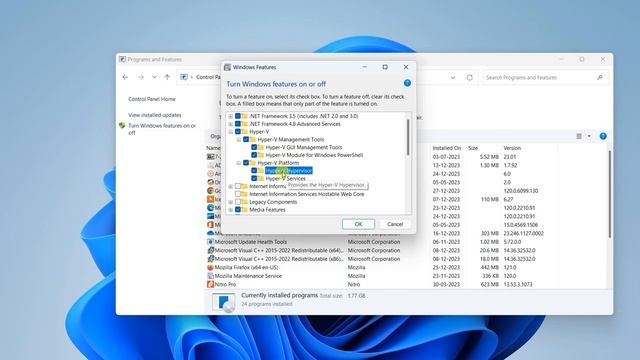Click the Nitro Pro program icon
The width and height of the screenshot is (640, 360).
tap(210, 284)
